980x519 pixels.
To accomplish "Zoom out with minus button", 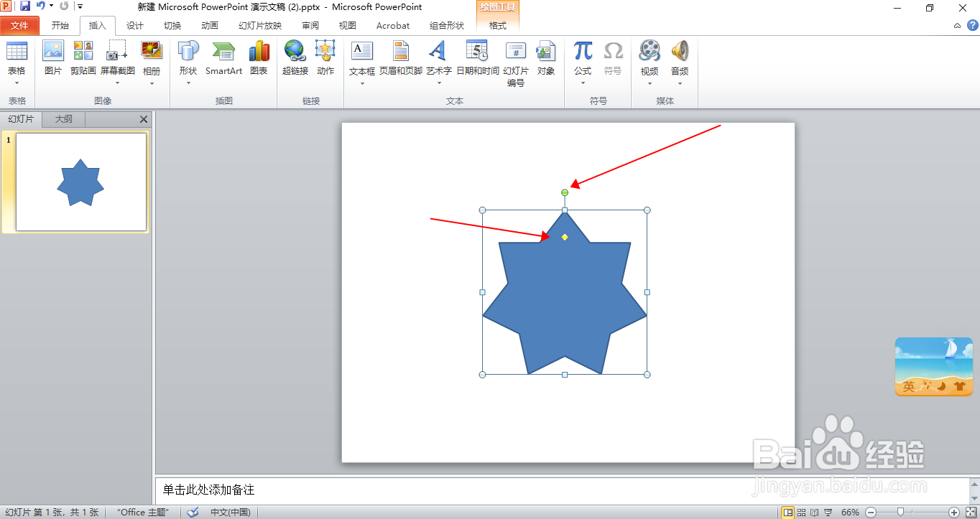I will [x=870, y=512].
